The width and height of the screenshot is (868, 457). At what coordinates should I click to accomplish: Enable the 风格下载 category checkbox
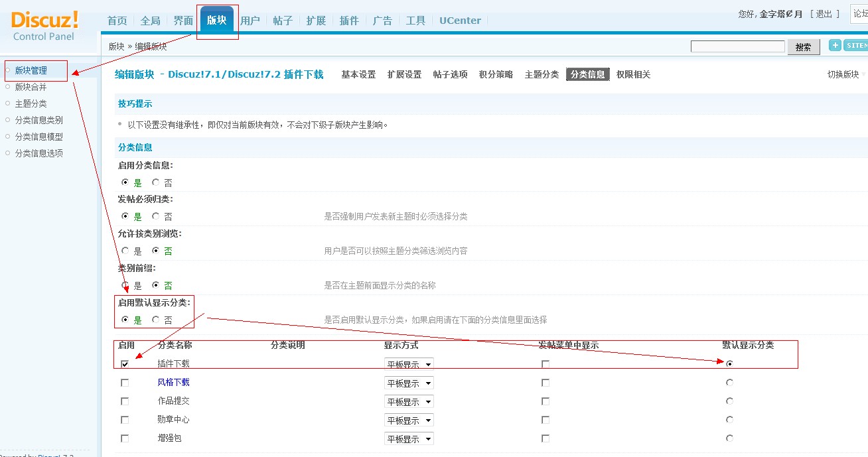(125, 383)
